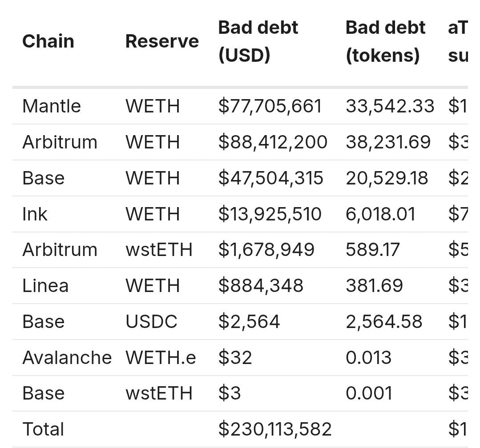This screenshot has height=448, width=480.
Task: Select the 38,231.69 token amount
Action: [388, 142]
